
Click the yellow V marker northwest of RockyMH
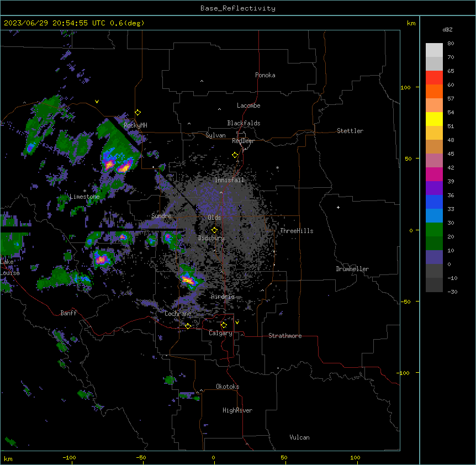pos(97,102)
